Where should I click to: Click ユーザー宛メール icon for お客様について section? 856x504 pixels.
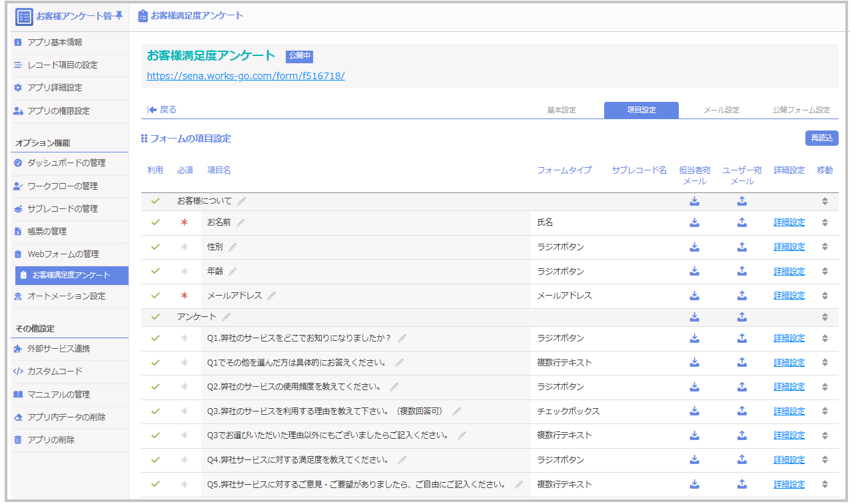[741, 201]
